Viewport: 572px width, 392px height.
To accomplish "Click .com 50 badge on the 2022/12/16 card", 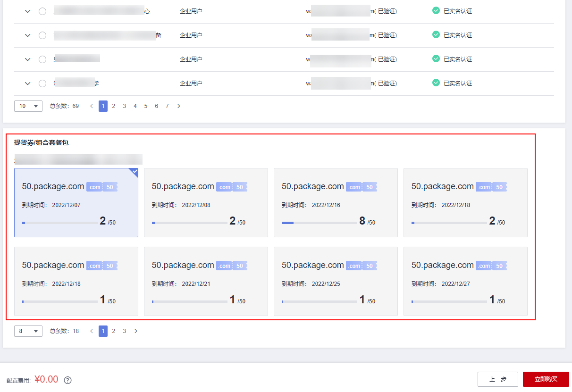I will (x=362, y=187).
